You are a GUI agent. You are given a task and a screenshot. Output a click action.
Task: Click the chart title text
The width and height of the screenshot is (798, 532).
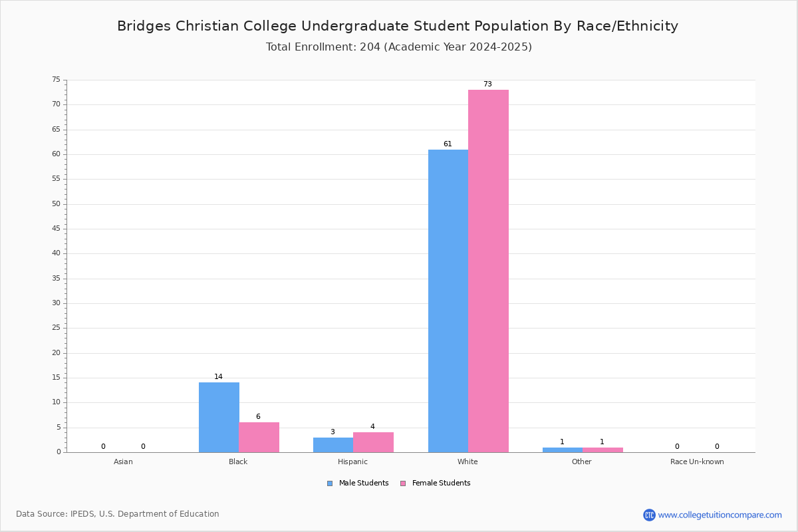click(x=398, y=26)
